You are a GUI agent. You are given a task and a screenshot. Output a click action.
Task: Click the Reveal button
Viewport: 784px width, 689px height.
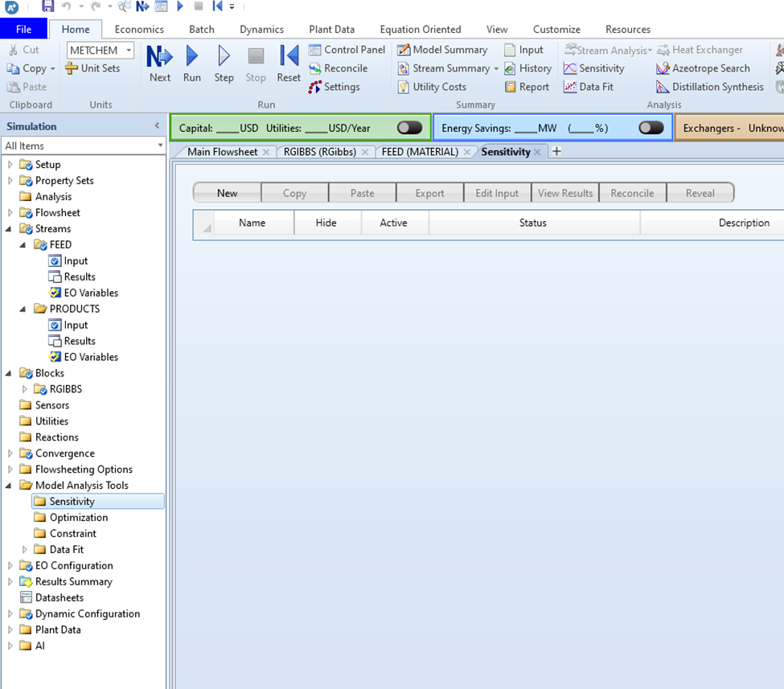[700, 193]
